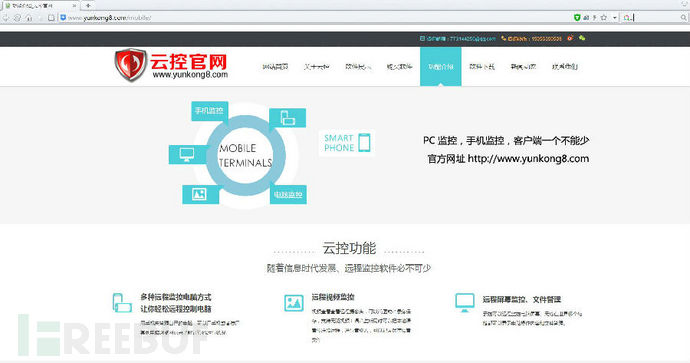Click the 手机监控 teal box
The image size is (690, 363).
(209, 111)
